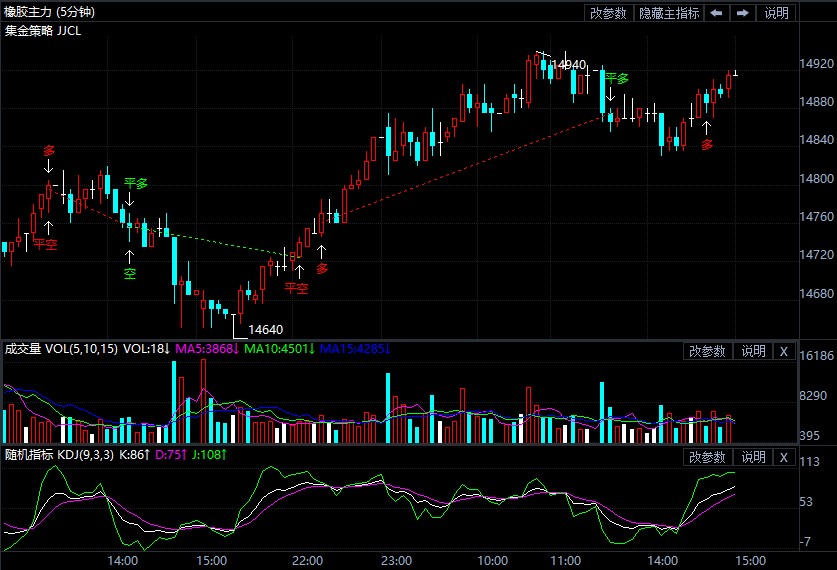Select the 集金策略 JJCL indicator label
Screen dimensions: 837x570
coord(43,30)
